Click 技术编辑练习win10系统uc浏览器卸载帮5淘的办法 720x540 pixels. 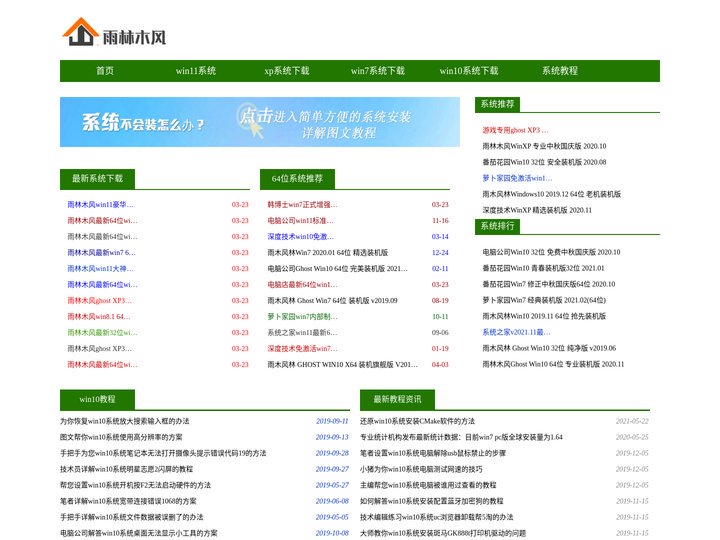(x=437, y=517)
